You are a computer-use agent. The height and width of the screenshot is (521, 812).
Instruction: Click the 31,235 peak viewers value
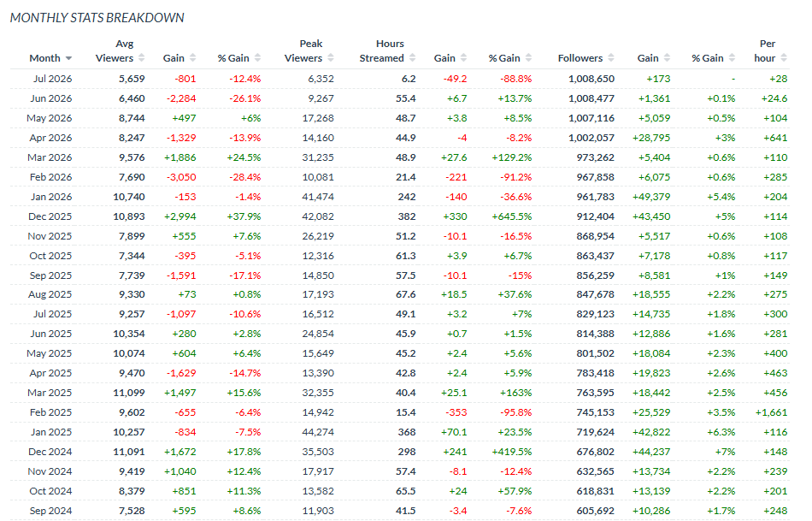point(318,157)
